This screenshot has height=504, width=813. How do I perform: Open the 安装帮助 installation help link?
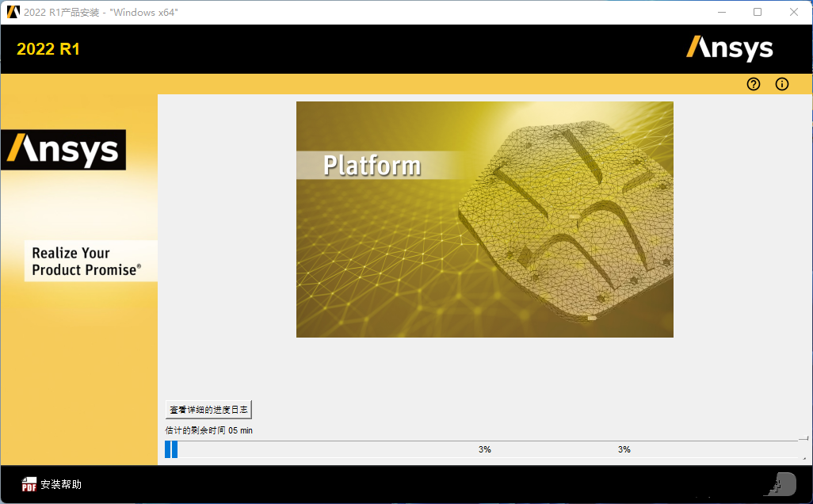tap(61, 484)
